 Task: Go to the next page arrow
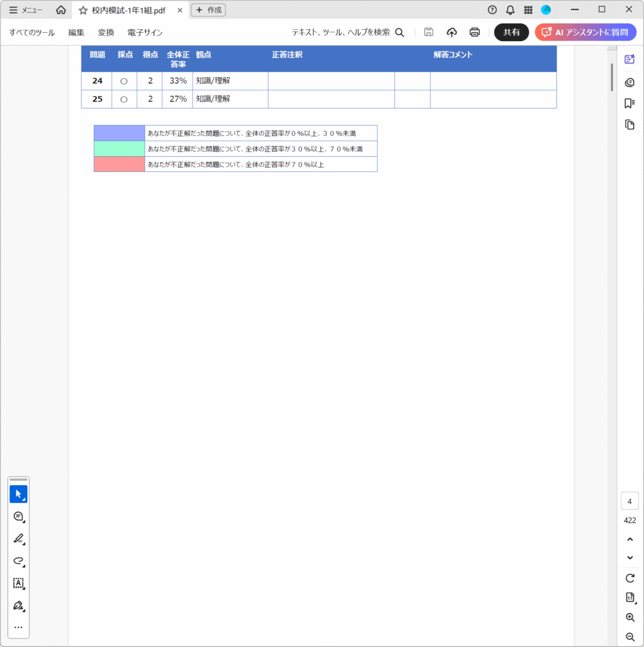pyautogui.click(x=629, y=557)
